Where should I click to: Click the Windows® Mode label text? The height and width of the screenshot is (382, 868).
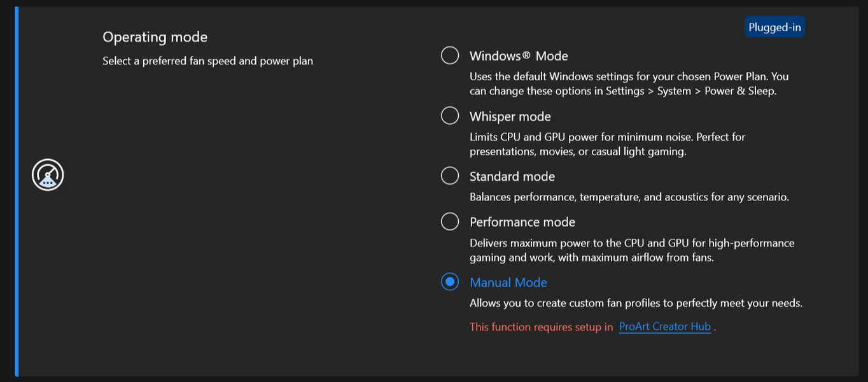click(519, 56)
